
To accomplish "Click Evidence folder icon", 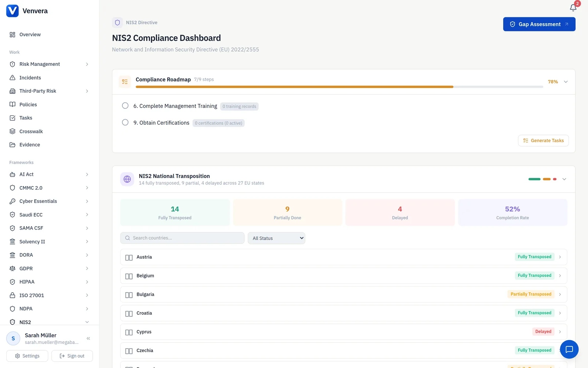I will point(12,145).
